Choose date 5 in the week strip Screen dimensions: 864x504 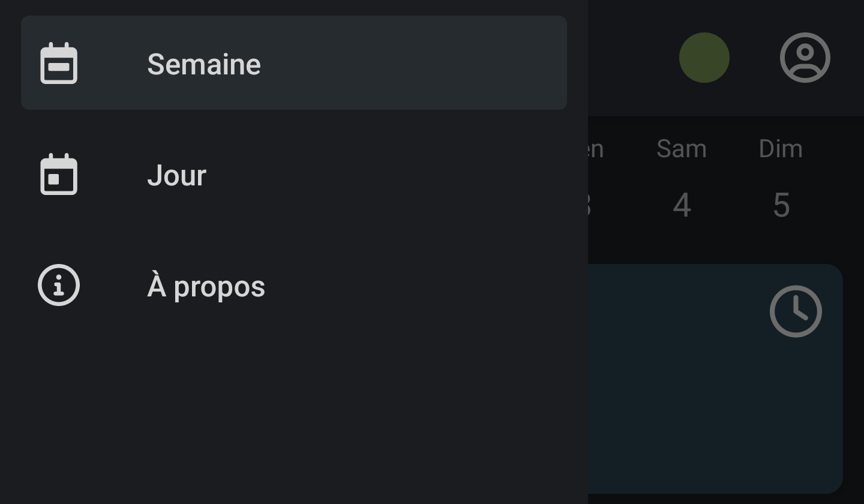click(x=781, y=205)
